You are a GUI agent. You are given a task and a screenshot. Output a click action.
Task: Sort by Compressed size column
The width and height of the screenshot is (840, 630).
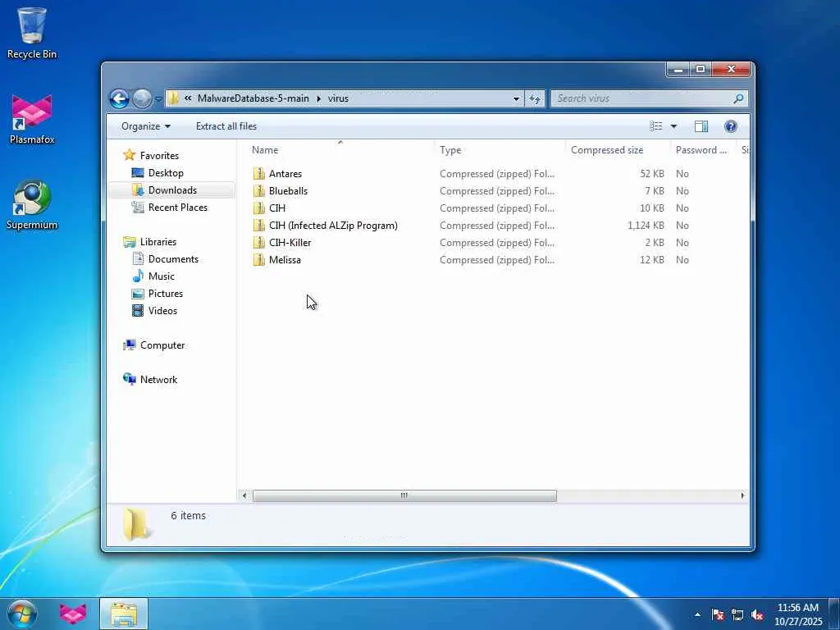[618, 150]
